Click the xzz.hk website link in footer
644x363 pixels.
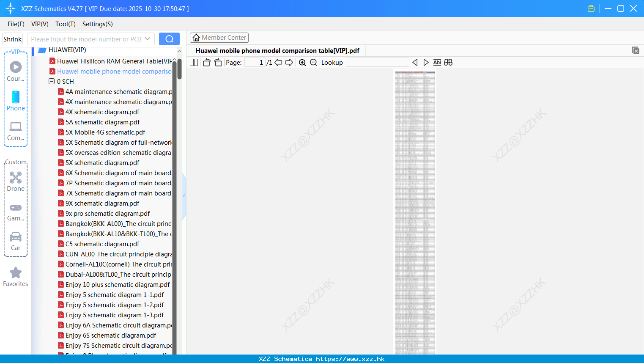[350, 359]
